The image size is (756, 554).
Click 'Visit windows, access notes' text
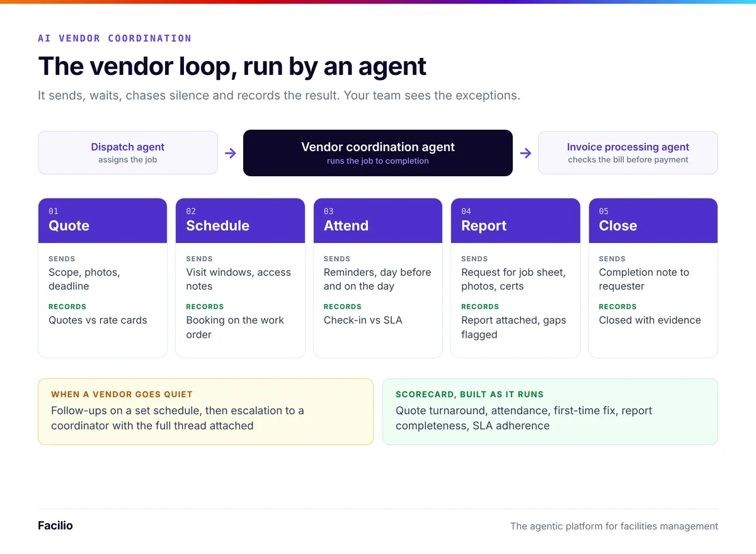[239, 279]
